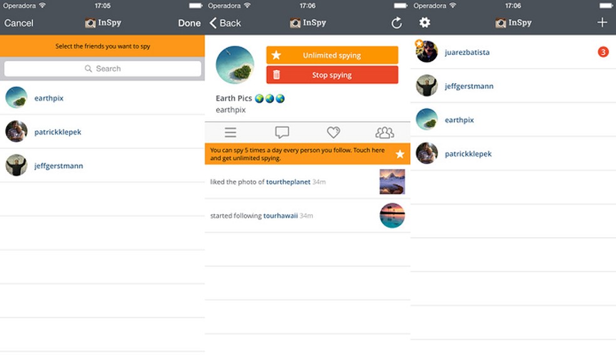Image resolution: width=616 pixels, height=364 pixels.
Task: Open the settings gear
Action: tap(424, 23)
